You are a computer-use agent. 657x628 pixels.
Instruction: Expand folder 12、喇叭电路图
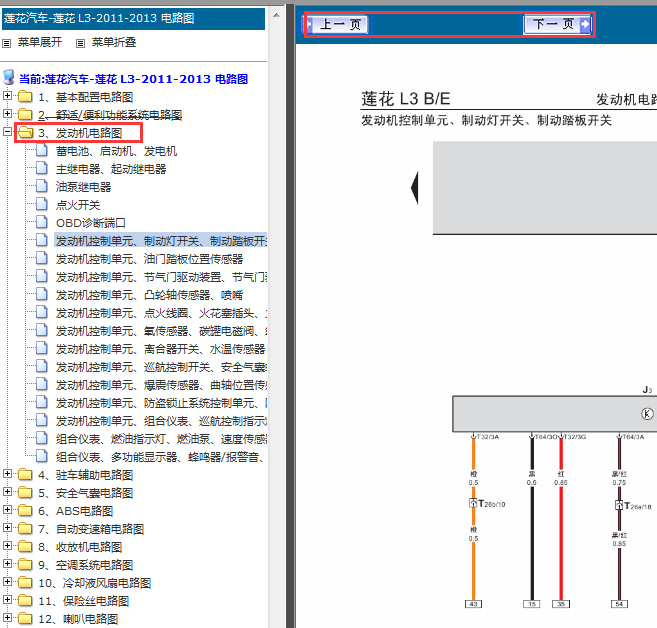(x=7, y=618)
